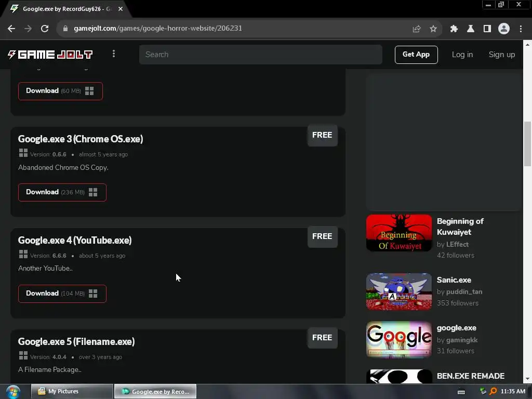
Task: Reload the Game Jolt page
Action: 45,29
